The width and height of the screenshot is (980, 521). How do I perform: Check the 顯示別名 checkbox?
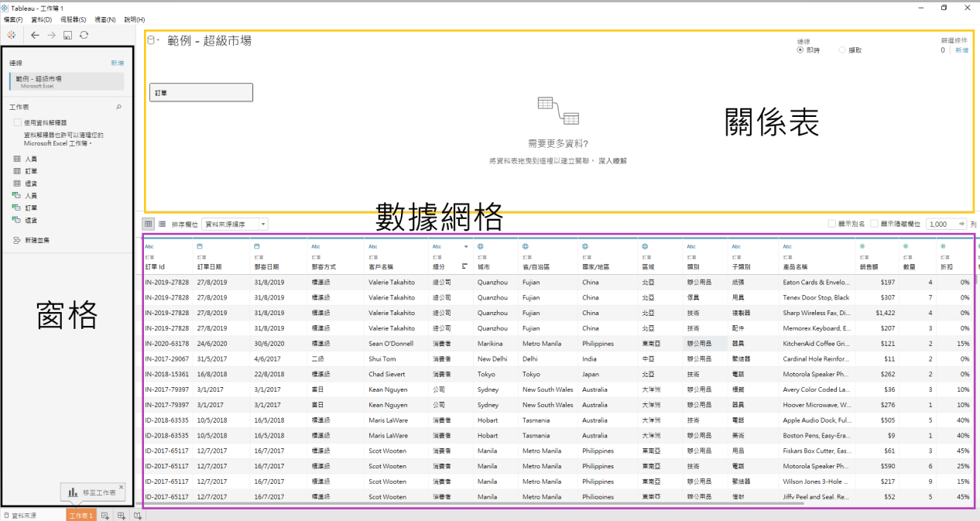832,224
